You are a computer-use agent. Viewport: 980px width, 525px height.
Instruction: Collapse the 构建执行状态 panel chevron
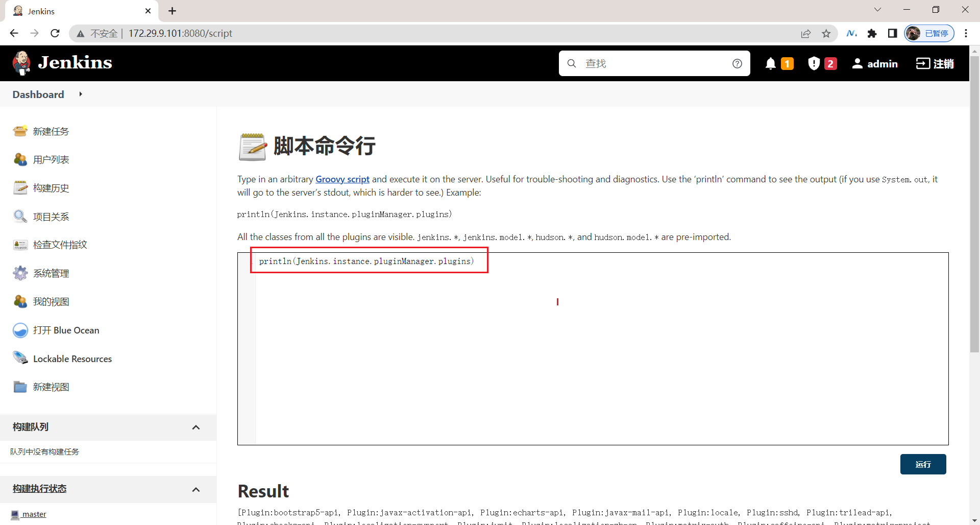196,489
